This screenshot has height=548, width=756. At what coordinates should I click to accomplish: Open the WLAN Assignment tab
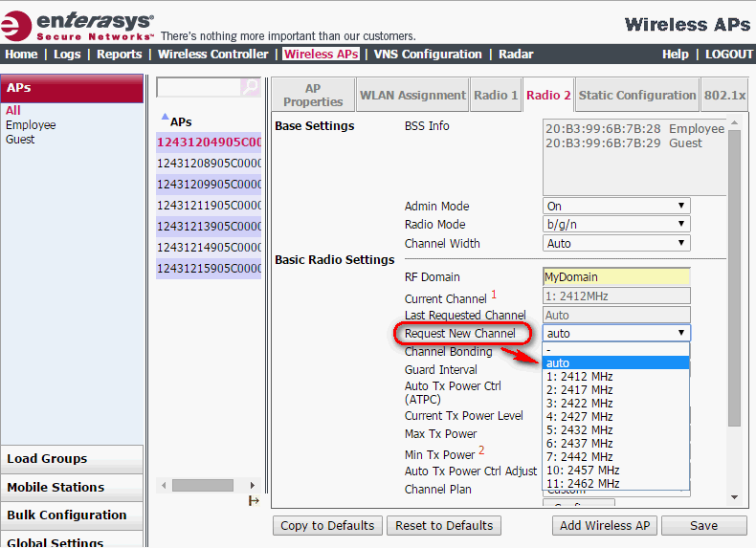(411, 96)
